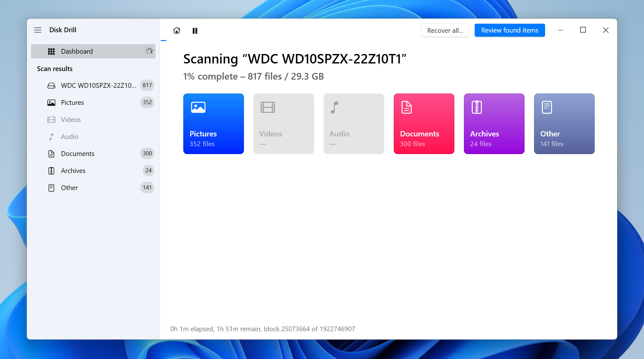Click the image icon on Pictures card
The image size is (644, 359).
point(198,107)
